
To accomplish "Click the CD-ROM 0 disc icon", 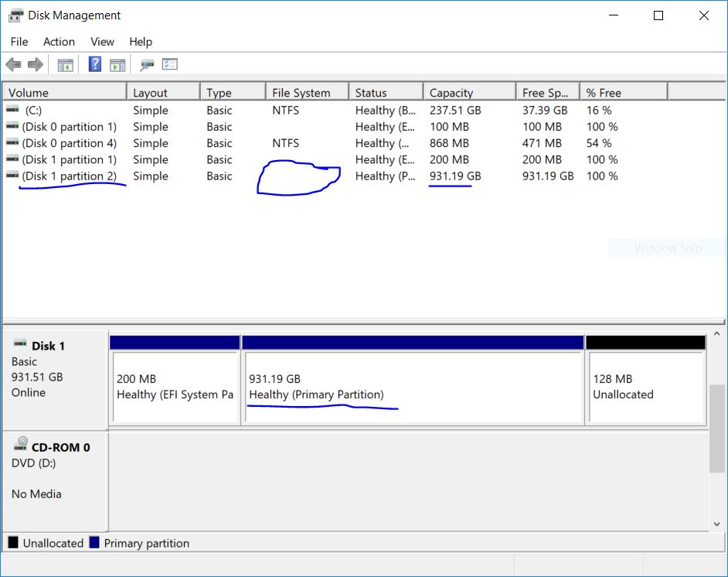I will [x=20, y=444].
